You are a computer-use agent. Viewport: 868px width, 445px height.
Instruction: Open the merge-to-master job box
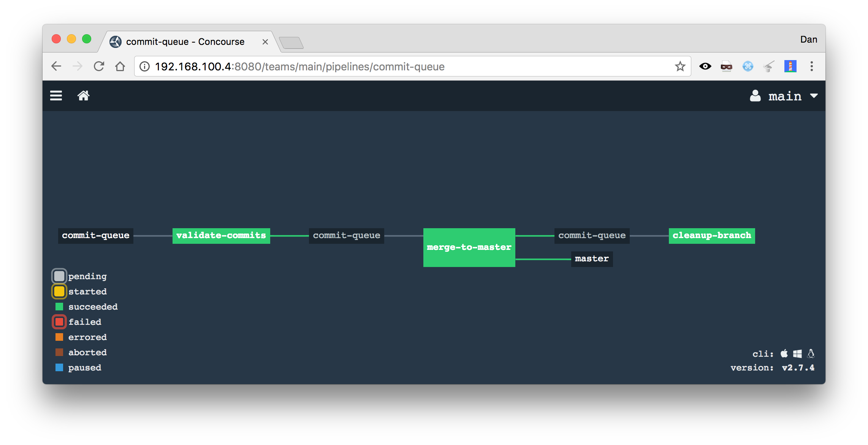469,248
